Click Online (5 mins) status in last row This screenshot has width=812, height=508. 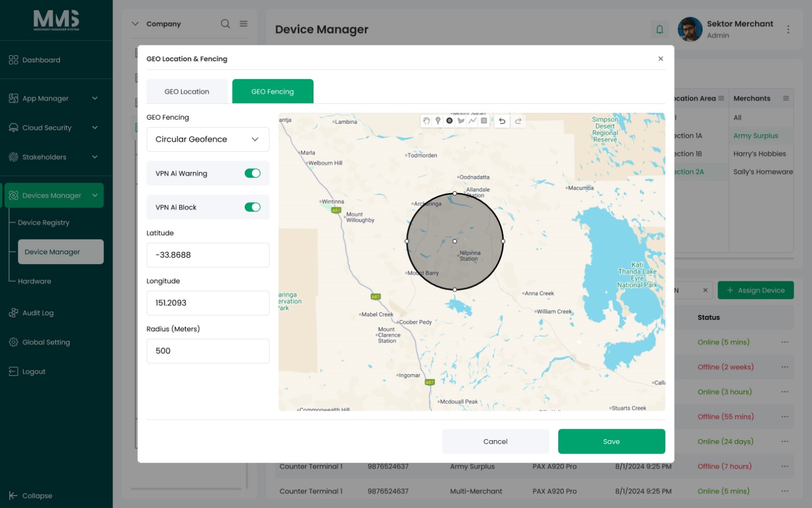[723, 491]
